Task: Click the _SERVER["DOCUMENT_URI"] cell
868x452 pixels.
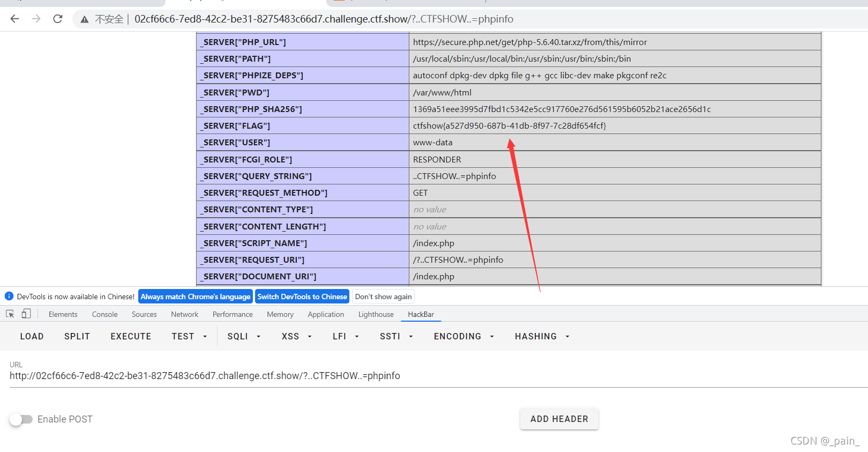Action: pos(303,277)
